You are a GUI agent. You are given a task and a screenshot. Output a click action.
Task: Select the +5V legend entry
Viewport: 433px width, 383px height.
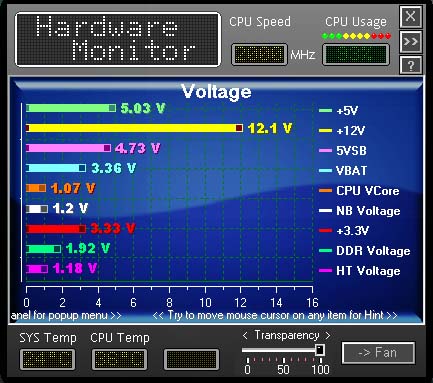pyautogui.click(x=339, y=110)
